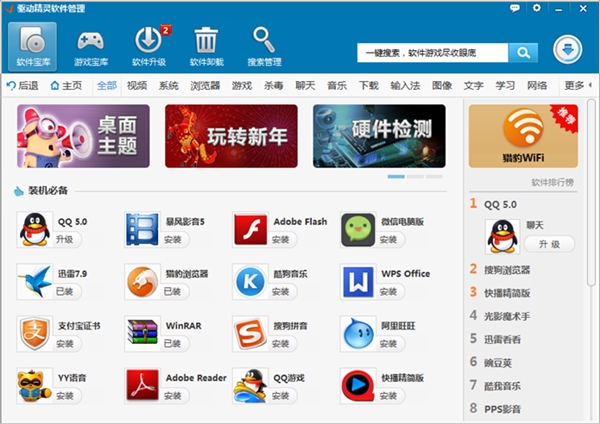Open 豌豆荚 in ranking list

coord(498,362)
